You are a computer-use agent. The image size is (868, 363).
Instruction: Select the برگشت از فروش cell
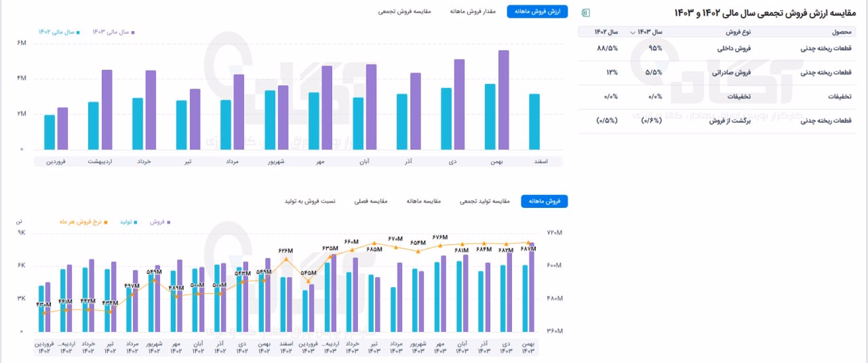coord(730,121)
